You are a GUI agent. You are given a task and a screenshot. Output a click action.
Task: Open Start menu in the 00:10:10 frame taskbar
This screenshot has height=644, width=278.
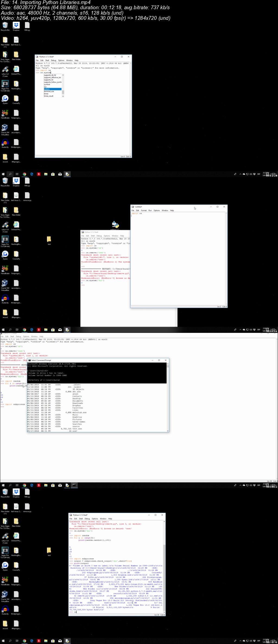point(3,641)
